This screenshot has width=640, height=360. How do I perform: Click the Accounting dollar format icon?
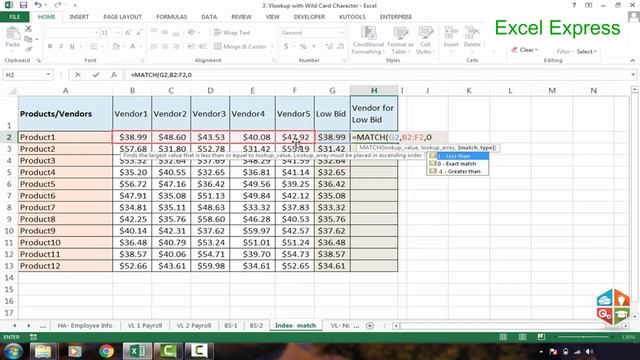[286, 47]
